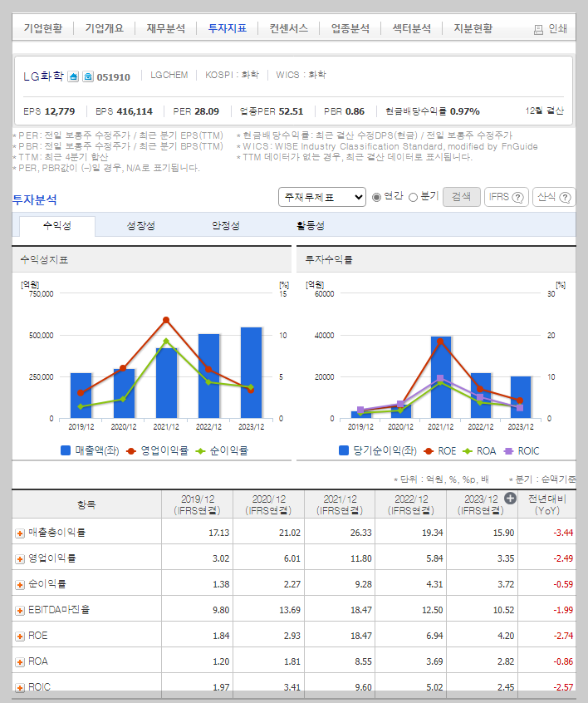588x703 pixels.
Task: Toggle ROIC legend purple marker
Action: click(508, 451)
